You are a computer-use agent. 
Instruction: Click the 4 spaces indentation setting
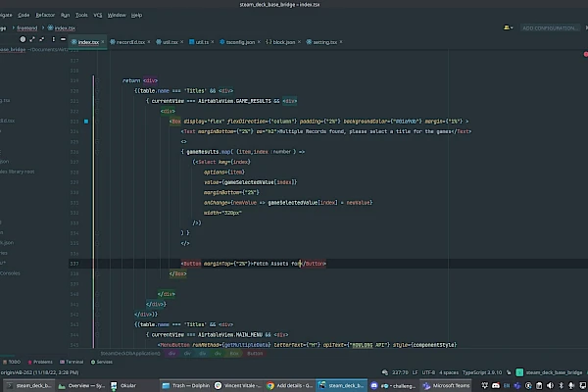pyautogui.click(x=451, y=371)
